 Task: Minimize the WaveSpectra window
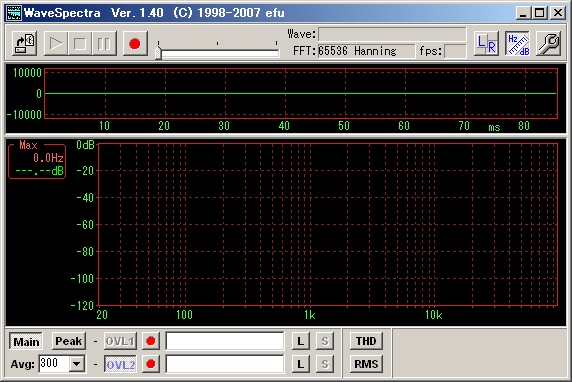click(523, 13)
